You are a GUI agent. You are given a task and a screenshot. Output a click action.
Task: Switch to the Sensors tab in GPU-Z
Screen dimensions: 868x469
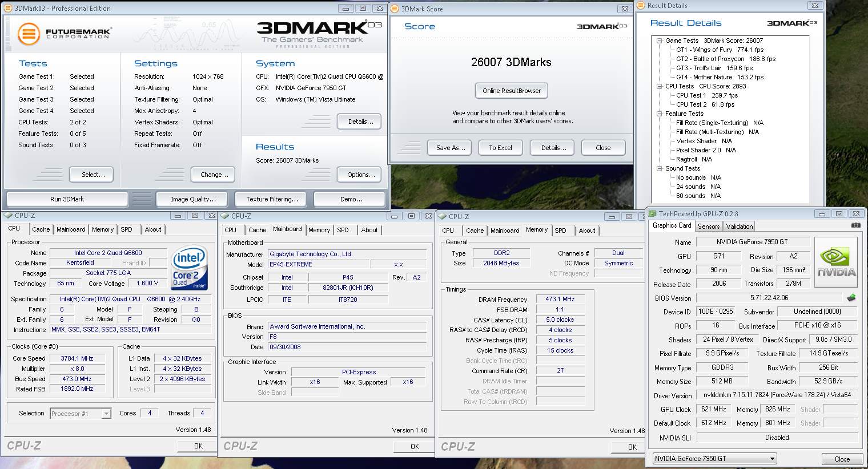tap(709, 227)
